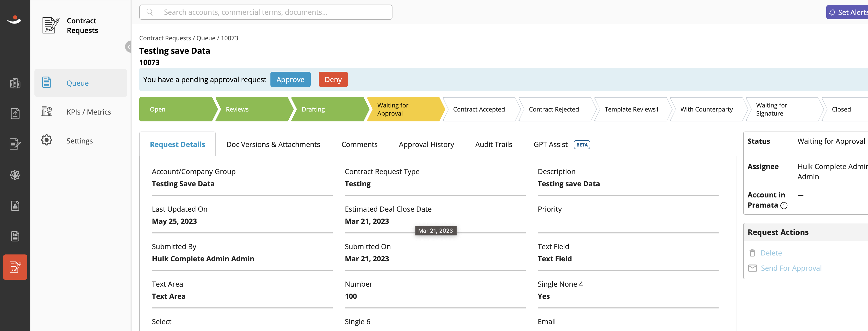Deny the pending approval request

[333, 80]
